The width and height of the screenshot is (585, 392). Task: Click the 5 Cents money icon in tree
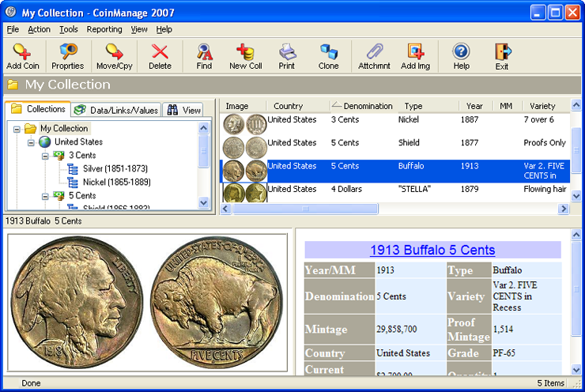pos(58,195)
